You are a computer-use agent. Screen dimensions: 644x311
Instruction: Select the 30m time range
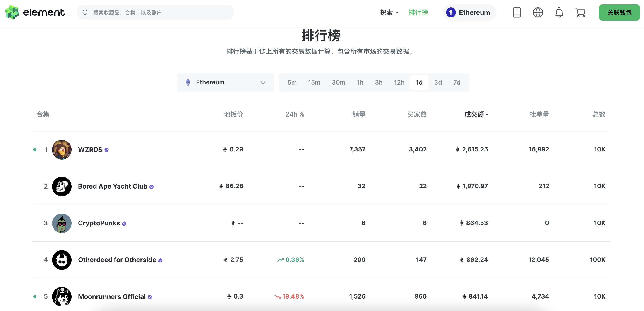[x=339, y=82]
